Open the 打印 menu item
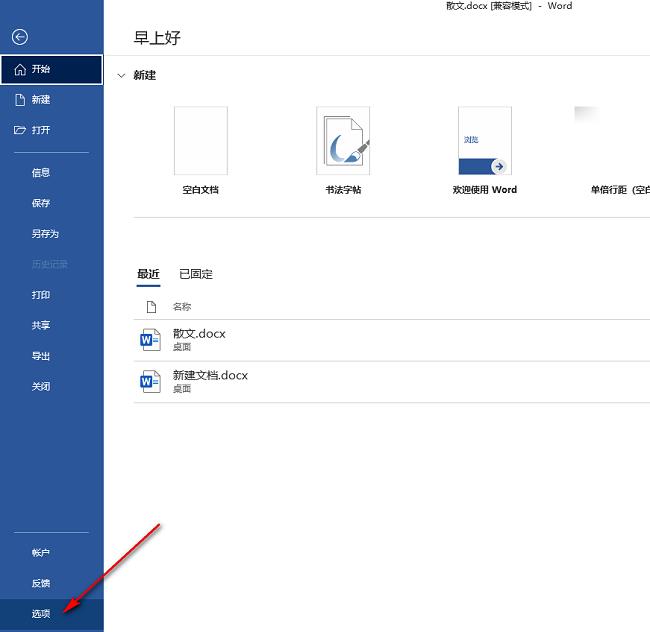Image resolution: width=650 pixels, height=632 pixels. click(52, 295)
